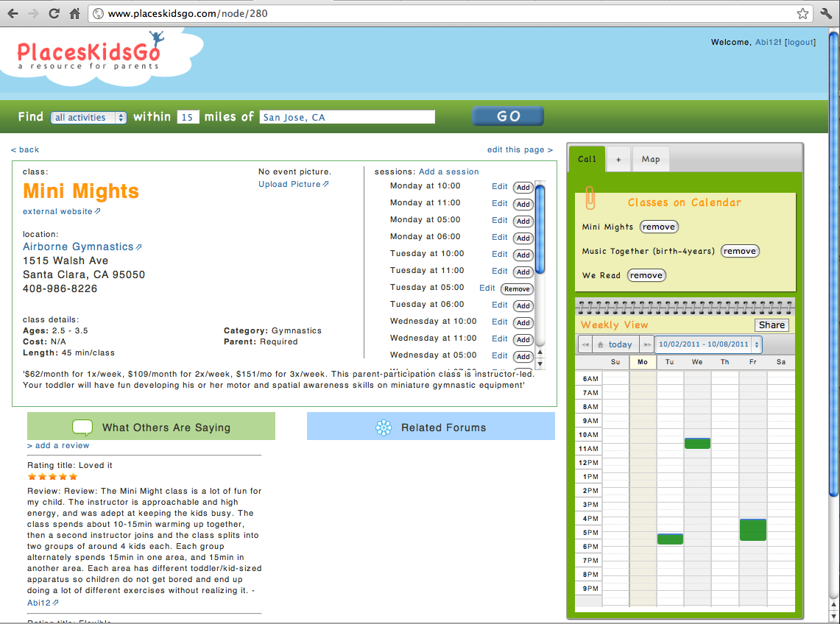This screenshot has width=840, height=624.
Task: Add the Monday at 10:00 session
Action: pos(523,188)
